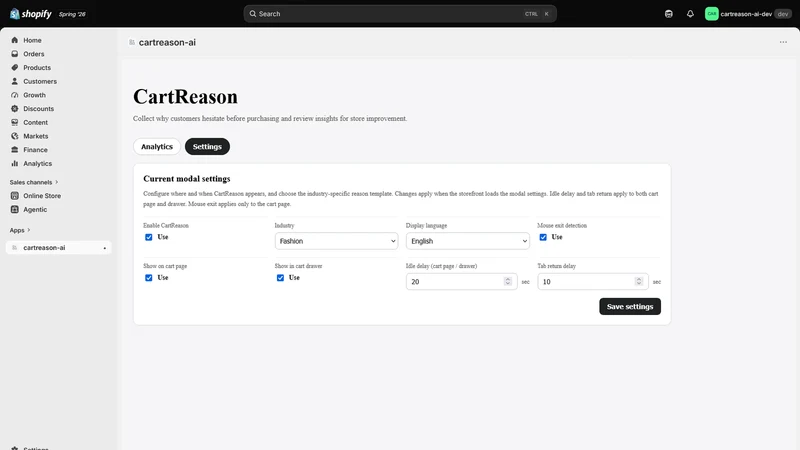Click the Markets globe icon
Screen dimensions: 800x450
coord(15,136)
